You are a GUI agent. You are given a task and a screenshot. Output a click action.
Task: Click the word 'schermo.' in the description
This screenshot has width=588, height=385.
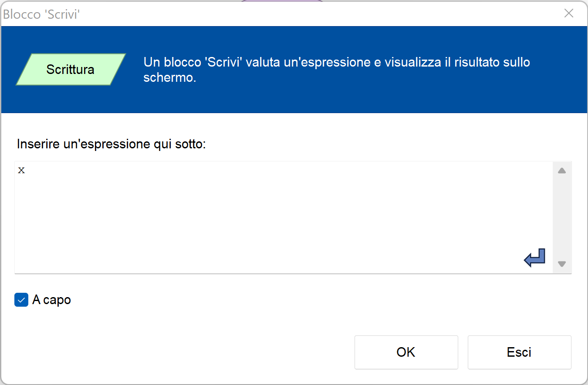pyautogui.click(x=170, y=78)
